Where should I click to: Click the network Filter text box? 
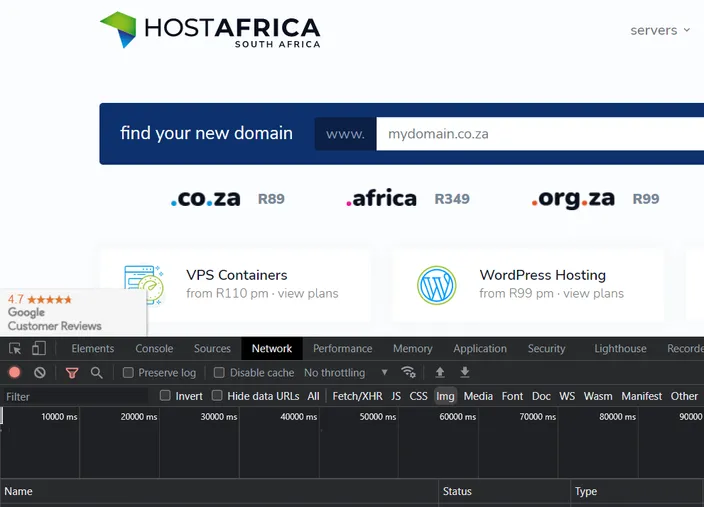point(75,397)
